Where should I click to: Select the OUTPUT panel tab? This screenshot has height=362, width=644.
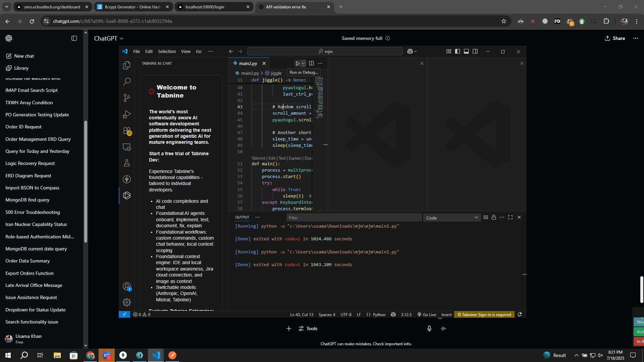[x=242, y=217]
